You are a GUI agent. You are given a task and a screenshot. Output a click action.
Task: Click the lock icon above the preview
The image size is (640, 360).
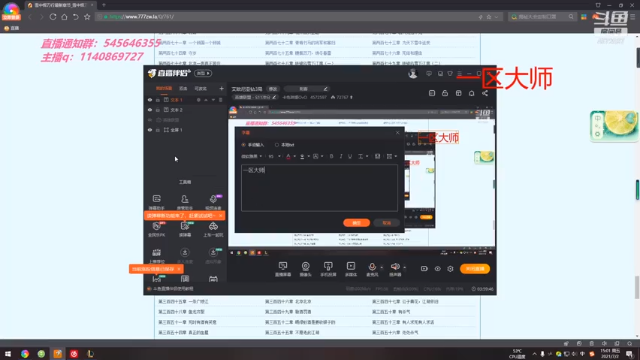coord(445,93)
